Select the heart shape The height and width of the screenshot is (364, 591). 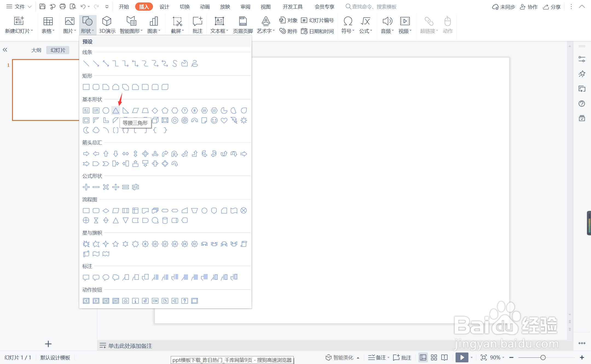224,120
